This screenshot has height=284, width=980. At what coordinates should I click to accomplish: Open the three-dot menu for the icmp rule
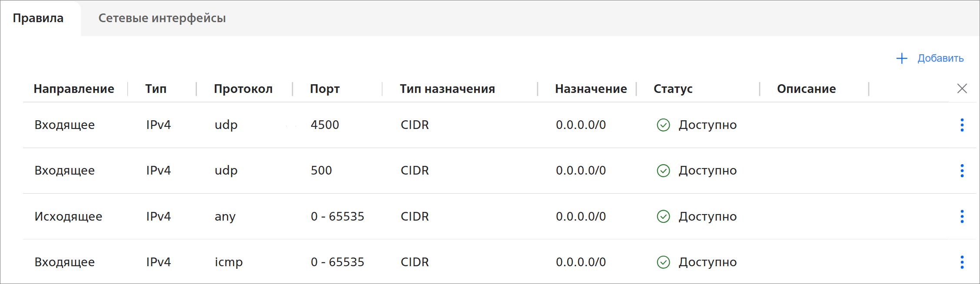pos(962,262)
